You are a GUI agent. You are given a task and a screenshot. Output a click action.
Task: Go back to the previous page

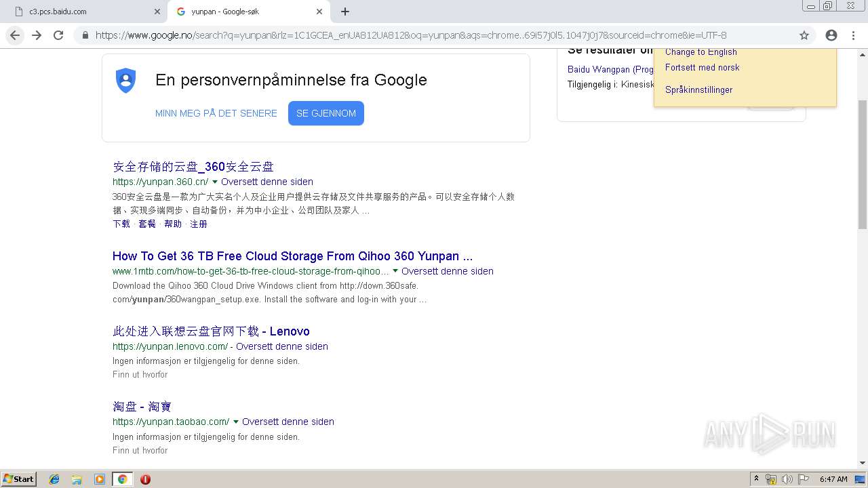click(15, 35)
